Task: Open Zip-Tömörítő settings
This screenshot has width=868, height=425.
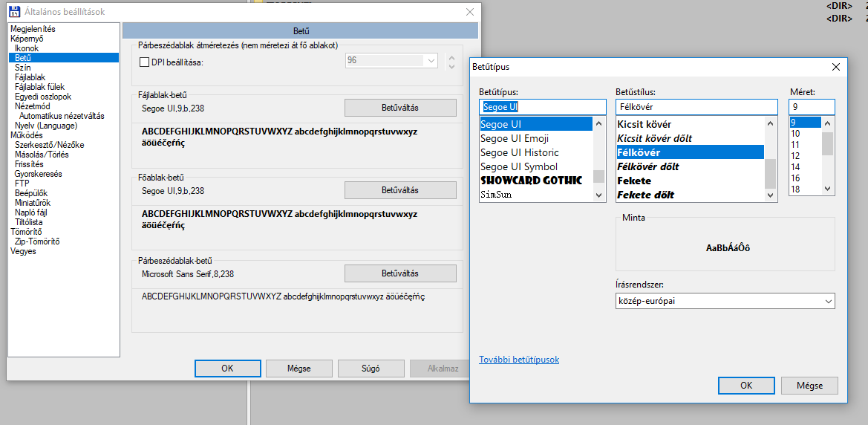Action: [37, 241]
